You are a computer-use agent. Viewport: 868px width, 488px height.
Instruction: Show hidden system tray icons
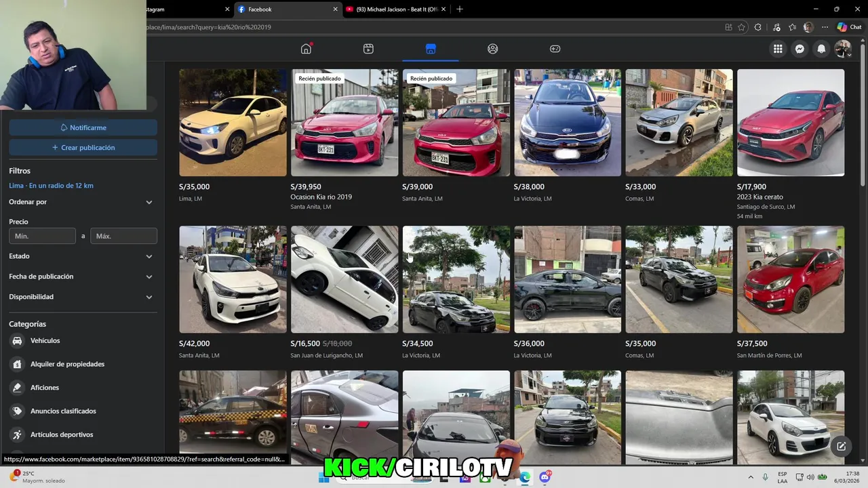(751, 477)
